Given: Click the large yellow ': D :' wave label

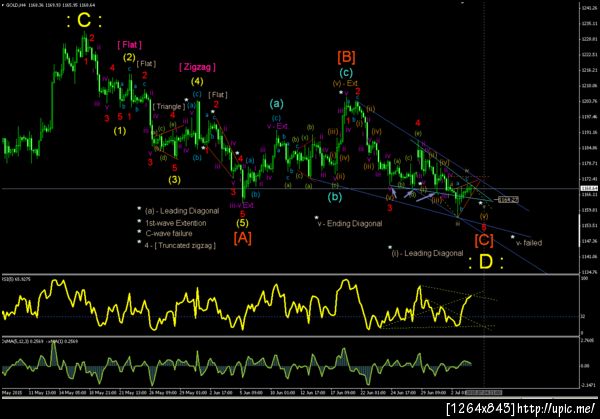Looking at the screenshot, I should [485, 262].
